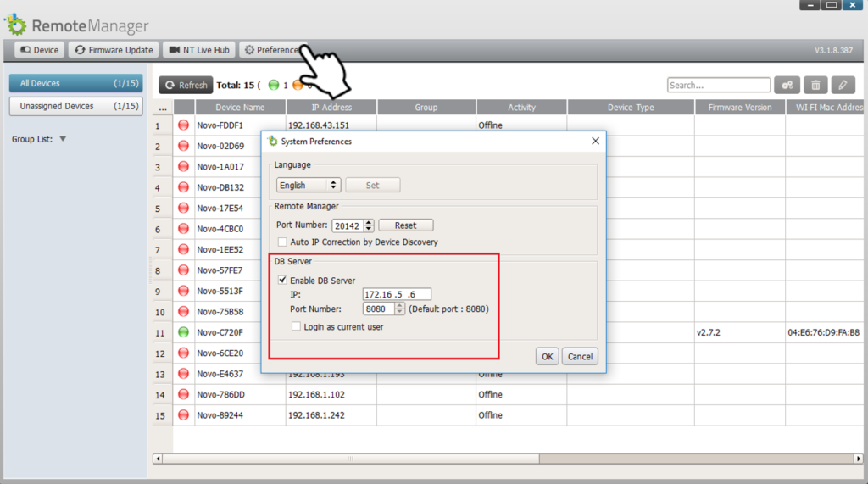The image size is (868, 484).
Task: Sort by IP Address column header
Action: pos(331,108)
